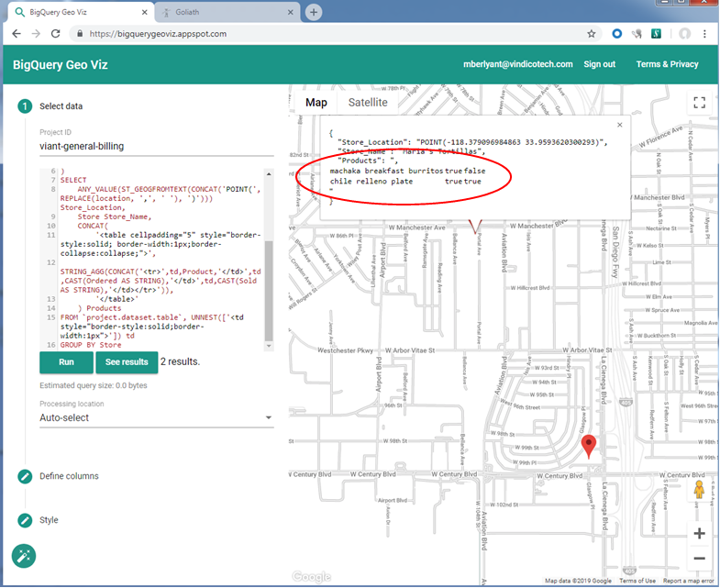Click the See results button

point(127,362)
